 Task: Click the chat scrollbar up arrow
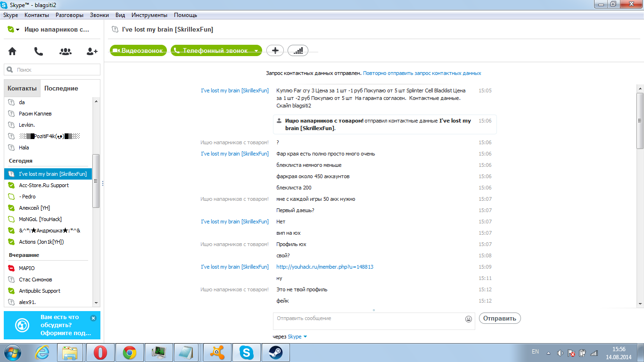pyautogui.click(x=640, y=89)
